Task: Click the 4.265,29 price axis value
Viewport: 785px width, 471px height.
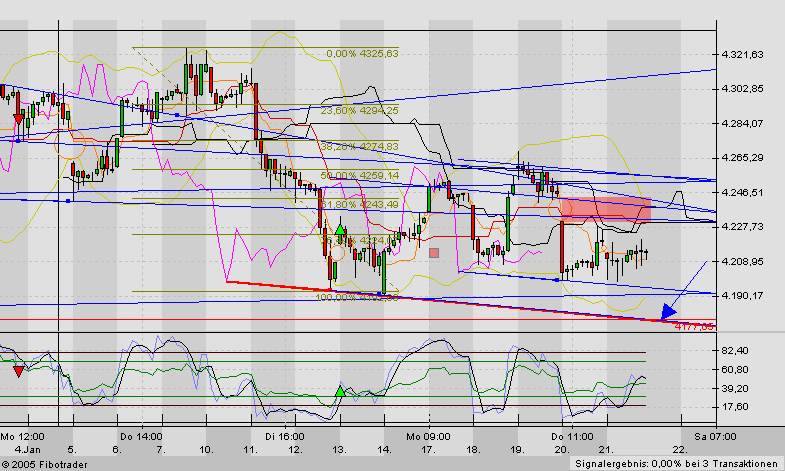Action: 742,158
